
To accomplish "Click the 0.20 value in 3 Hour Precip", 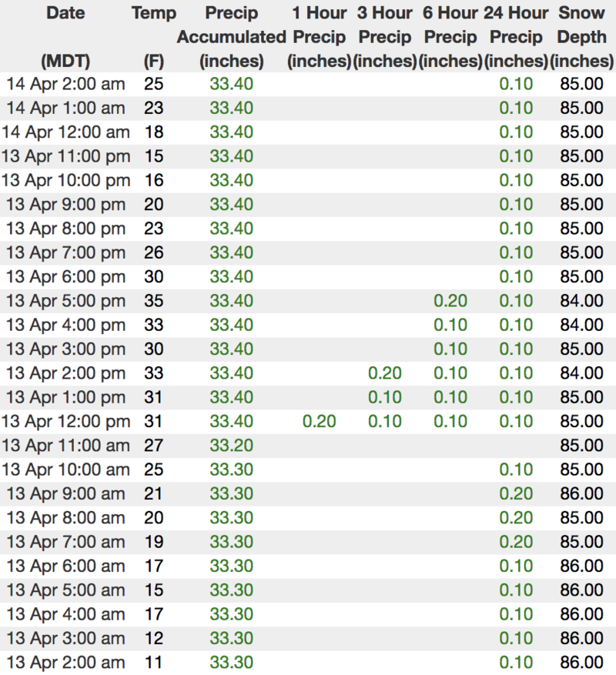I will (x=385, y=373).
